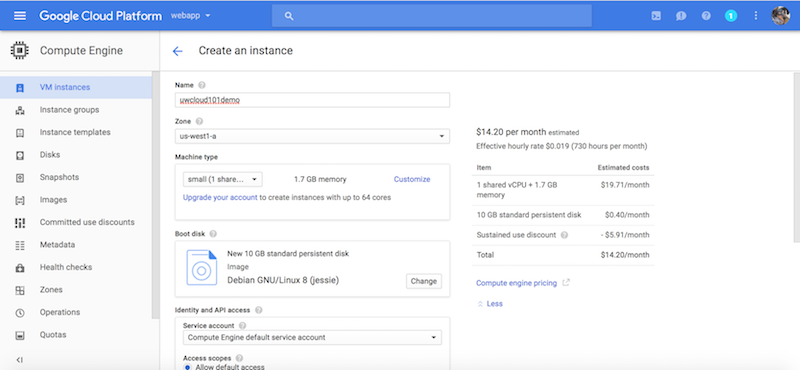
Task: Click the Compute Engine chip icon
Action: (x=20, y=51)
